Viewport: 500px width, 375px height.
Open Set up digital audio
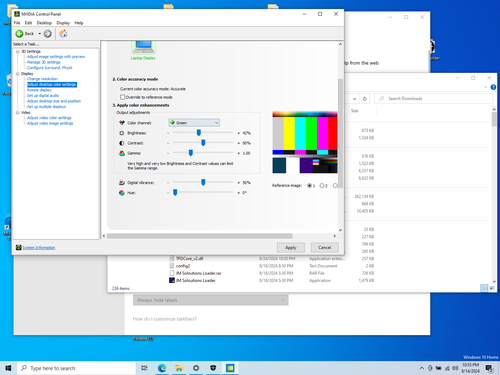coord(43,96)
